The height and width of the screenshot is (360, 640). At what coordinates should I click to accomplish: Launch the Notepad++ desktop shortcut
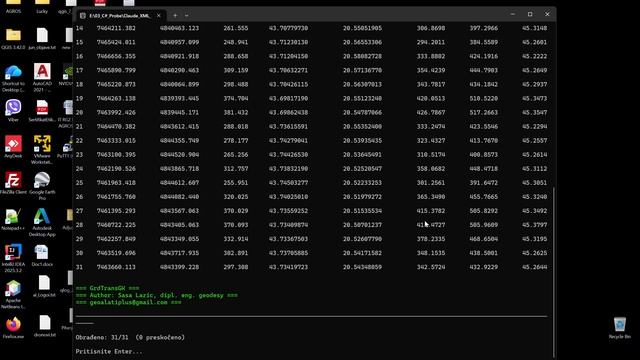(13, 219)
